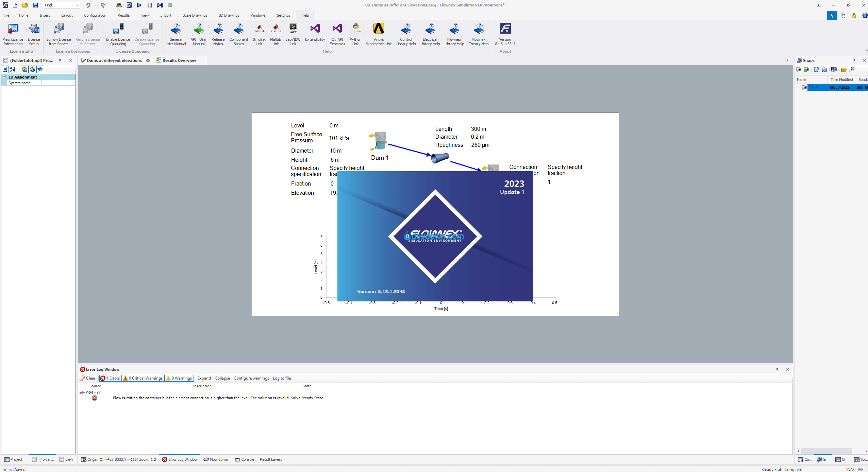
Task: Open the API User Manual
Action: tap(199, 34)
